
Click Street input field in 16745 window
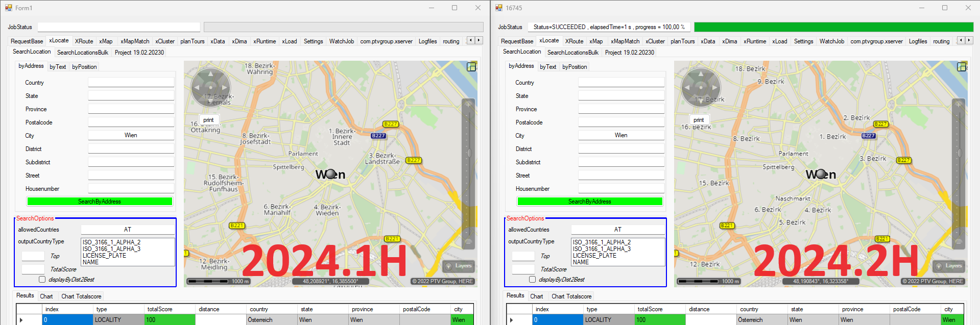coord(621,176)
